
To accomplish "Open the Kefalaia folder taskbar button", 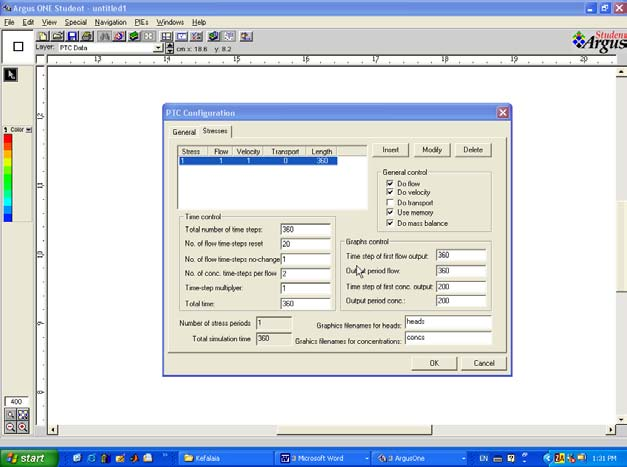I will click(226, 458).
